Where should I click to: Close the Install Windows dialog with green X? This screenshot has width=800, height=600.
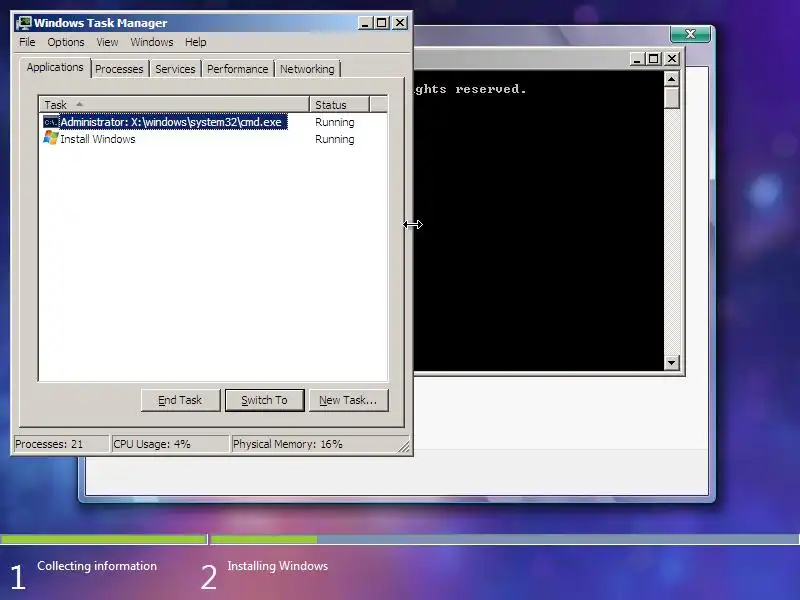click(690, 34)
